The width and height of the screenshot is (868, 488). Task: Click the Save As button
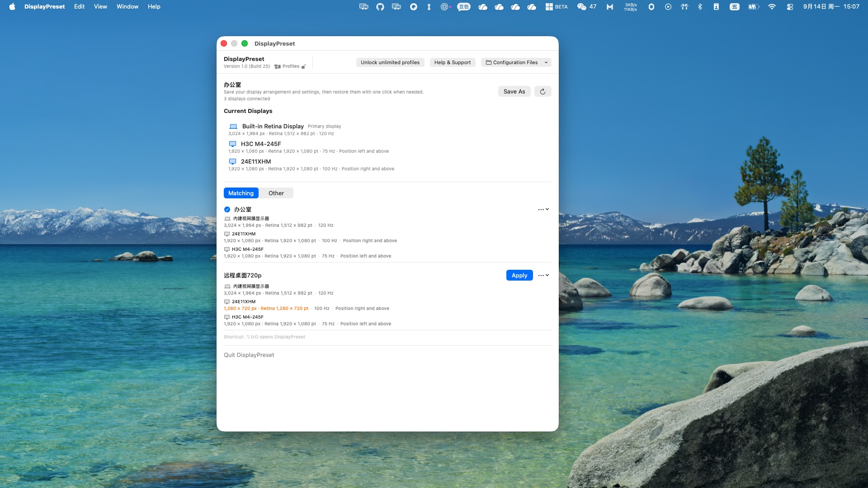(514, 91)
